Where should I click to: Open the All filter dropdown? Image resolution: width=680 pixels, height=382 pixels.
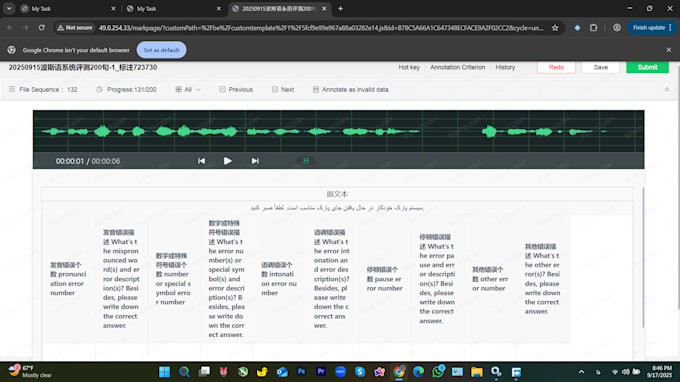[x=188, y=89]
